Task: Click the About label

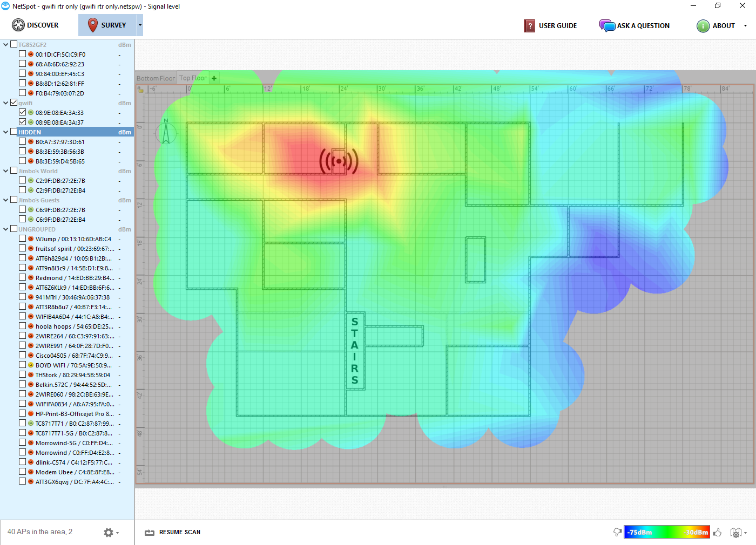Action: coord(724,26)
